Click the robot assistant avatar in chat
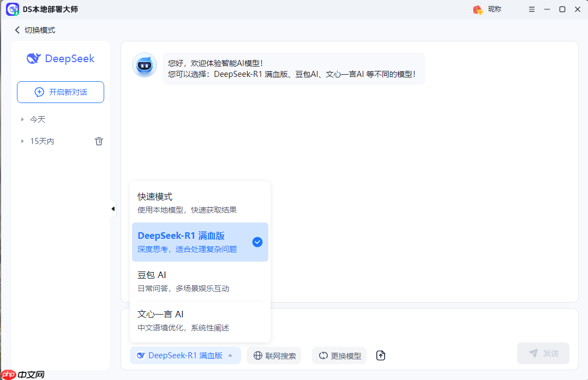This screenshot has height=380, width=588. point(144,65)
